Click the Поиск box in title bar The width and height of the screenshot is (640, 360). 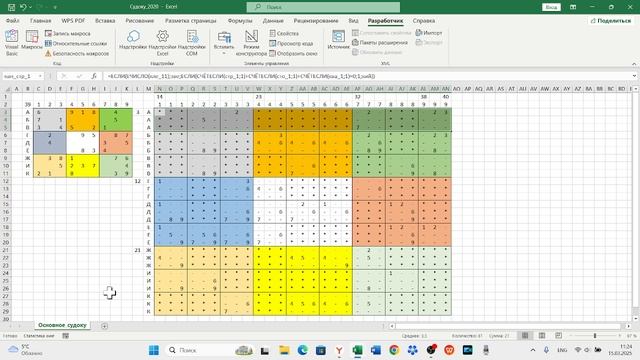pos(323,7)
